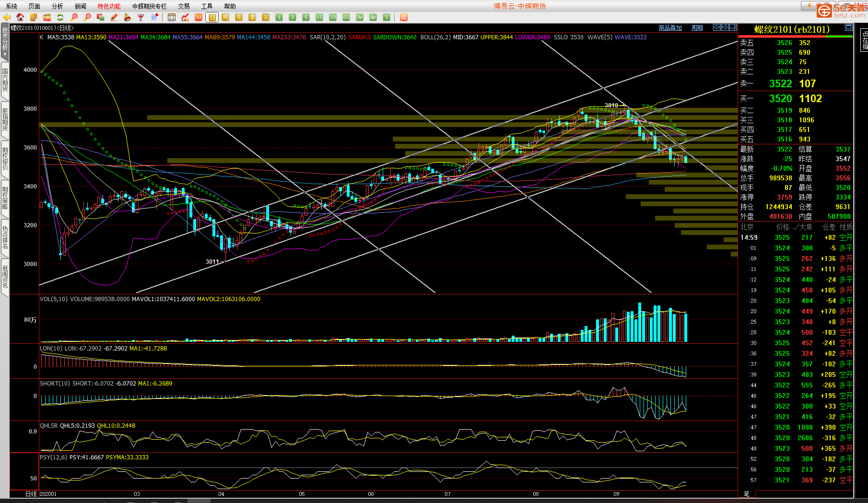Click the 商品叠加 overlay link
868x503 pixels.
click(670, 28)
